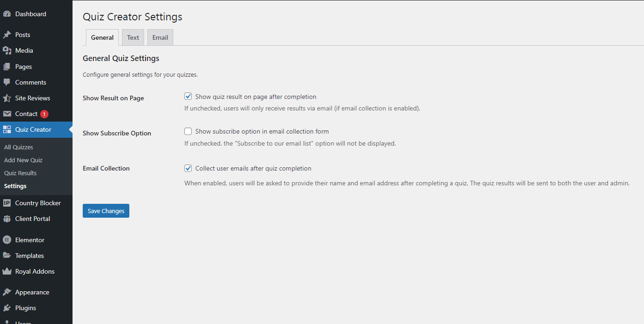Click the Posts pushpin icon
This screenshot has width=644, height=324.
coord(7,35)
